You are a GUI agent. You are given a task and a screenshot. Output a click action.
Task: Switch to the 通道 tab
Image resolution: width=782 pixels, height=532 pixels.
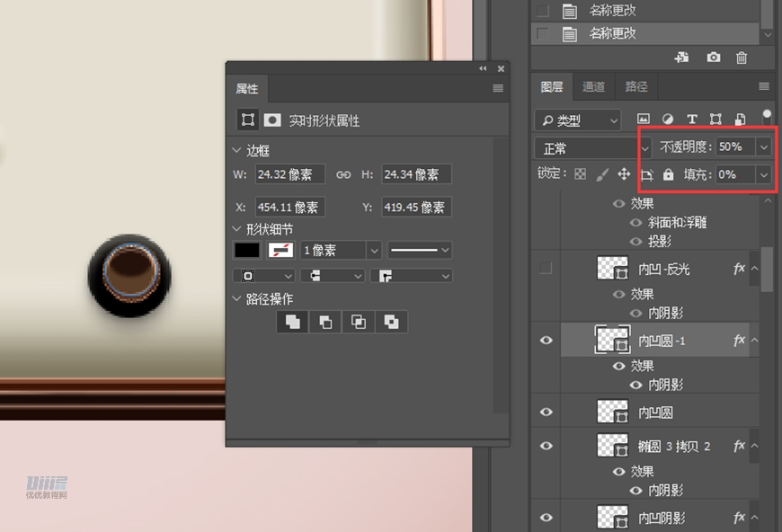click(593, 86)
